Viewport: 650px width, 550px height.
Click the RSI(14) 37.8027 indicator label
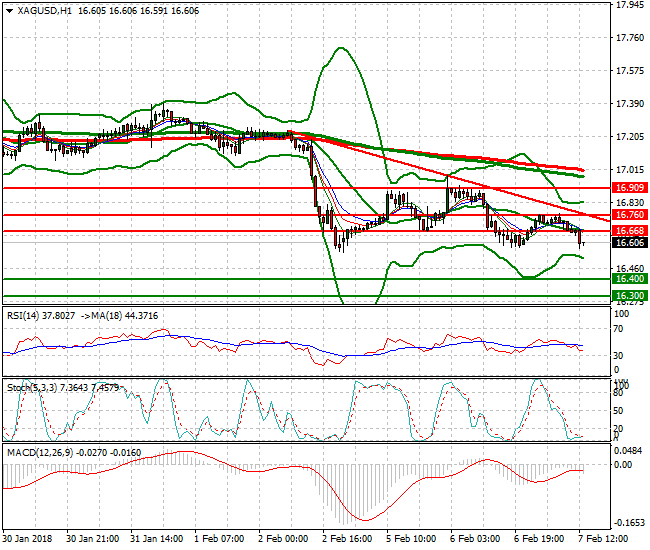[x=41, y=316]
